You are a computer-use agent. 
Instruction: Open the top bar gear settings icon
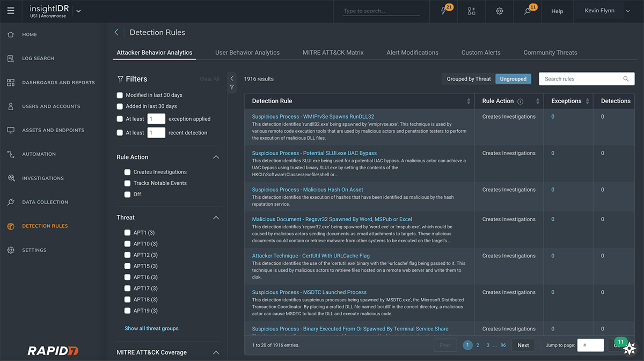[500, 11]
